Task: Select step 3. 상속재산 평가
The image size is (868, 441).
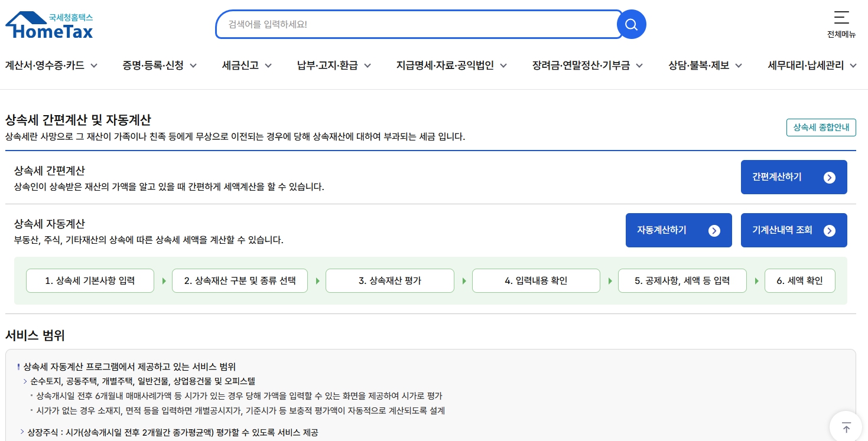Action: (390, 281)
